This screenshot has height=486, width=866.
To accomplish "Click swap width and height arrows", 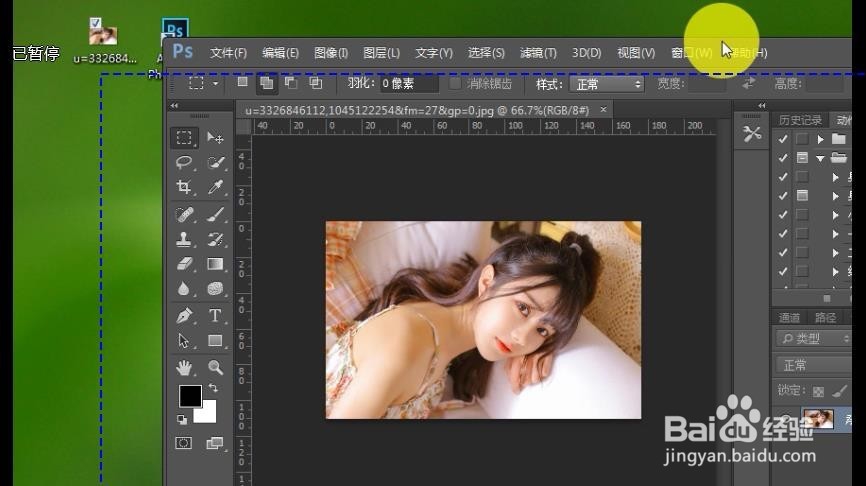I will 748,83.
